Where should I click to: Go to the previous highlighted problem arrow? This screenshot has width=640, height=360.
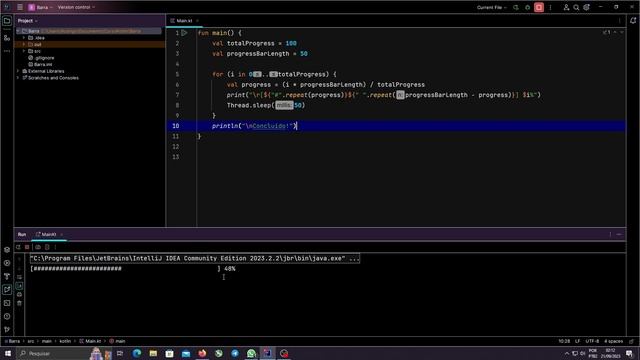click(615, 32)
